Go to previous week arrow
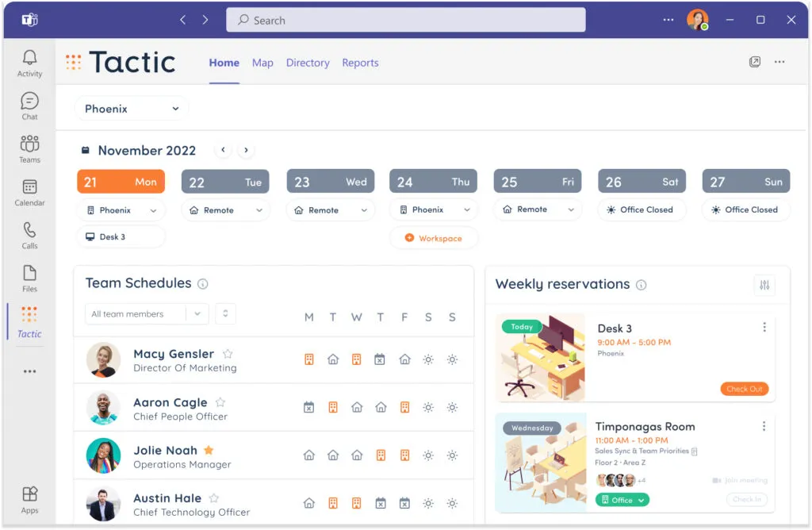The height and width of the screenshot is (530, 812). click(223, 150)
